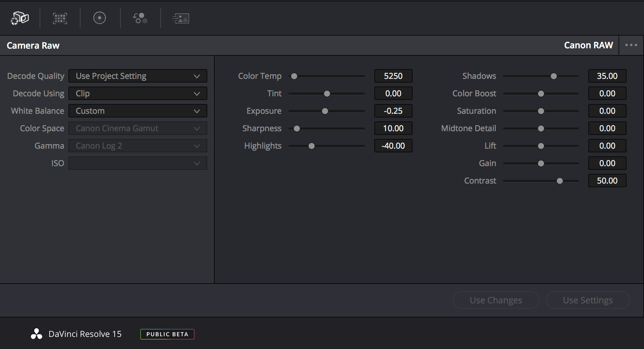Open the Gamma dropdown
This screenshot has height=349, width=644.
pyautogui.click(x=138, y=146)
